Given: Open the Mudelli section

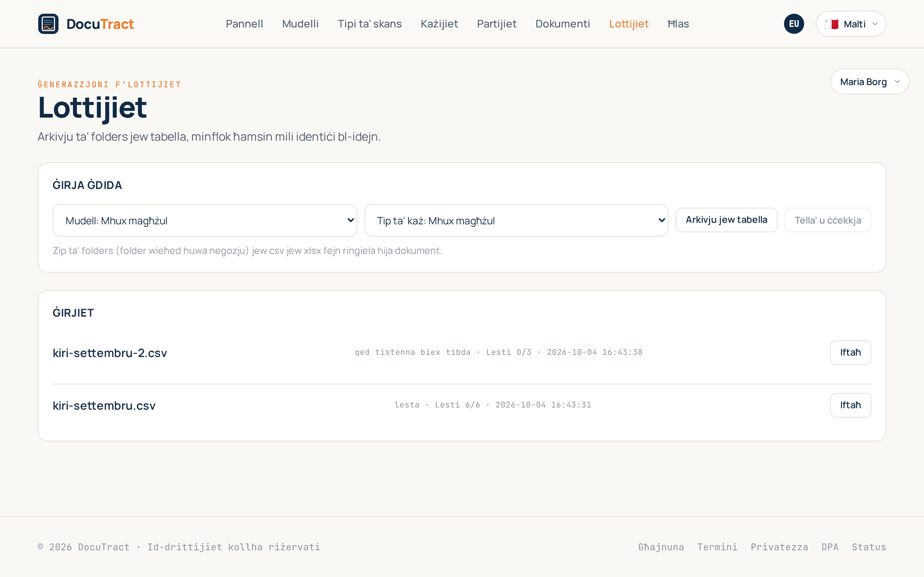Looking at the screenshot, I should [x=300, y=24].
